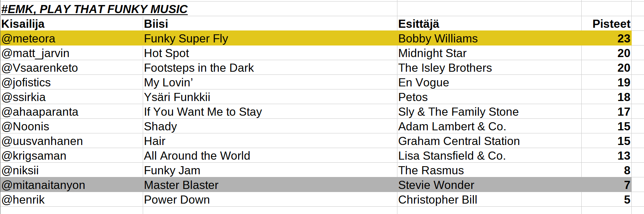Select the '@Noonis' contestant cell
644x214 pixels.
point(25,126)
